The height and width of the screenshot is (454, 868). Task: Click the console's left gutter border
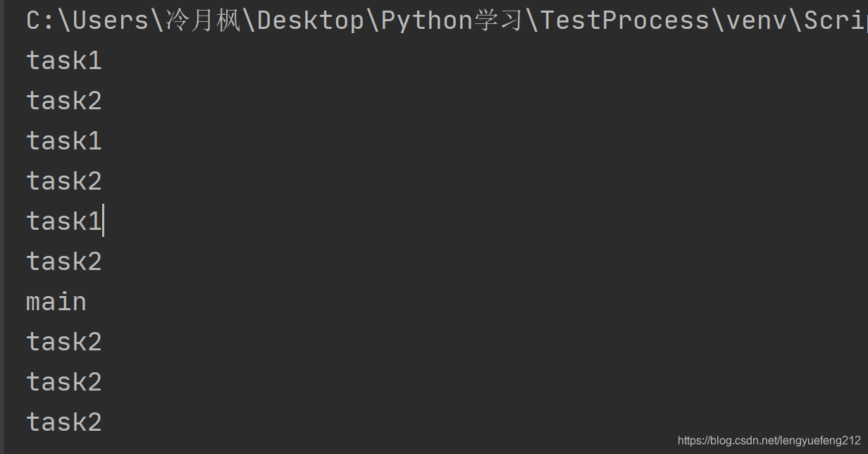point(2,227)
